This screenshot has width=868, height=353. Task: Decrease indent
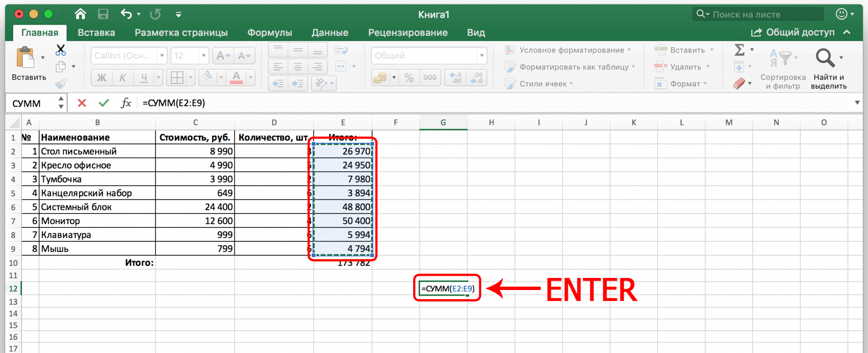pos(278,83)
